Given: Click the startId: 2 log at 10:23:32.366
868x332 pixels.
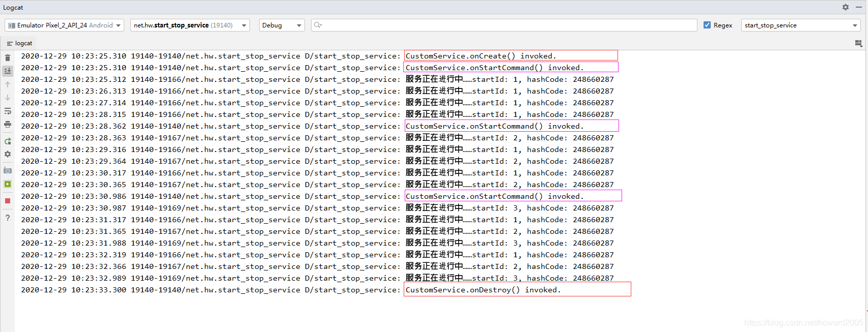Looking at the screenshot, I should pos(510,266).
